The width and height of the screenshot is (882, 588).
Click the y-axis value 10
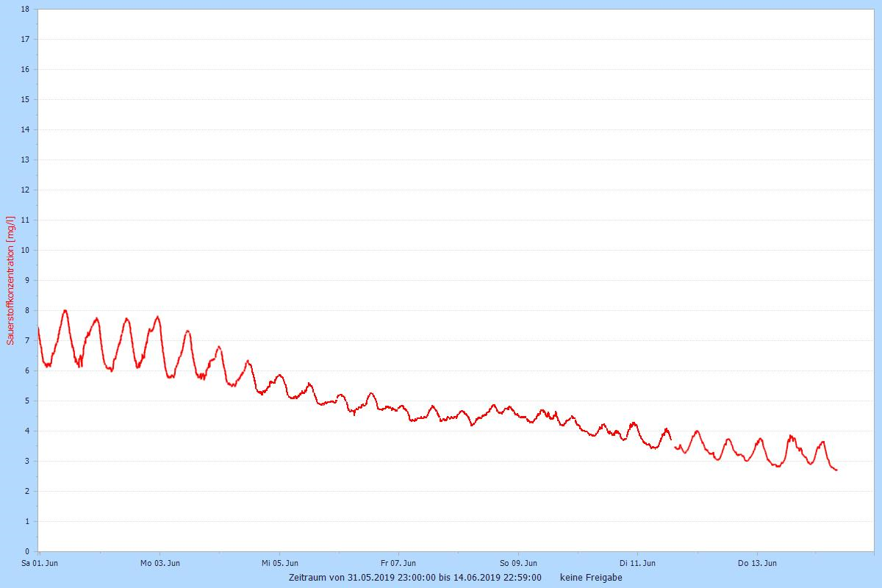click(x=25, y=250)
